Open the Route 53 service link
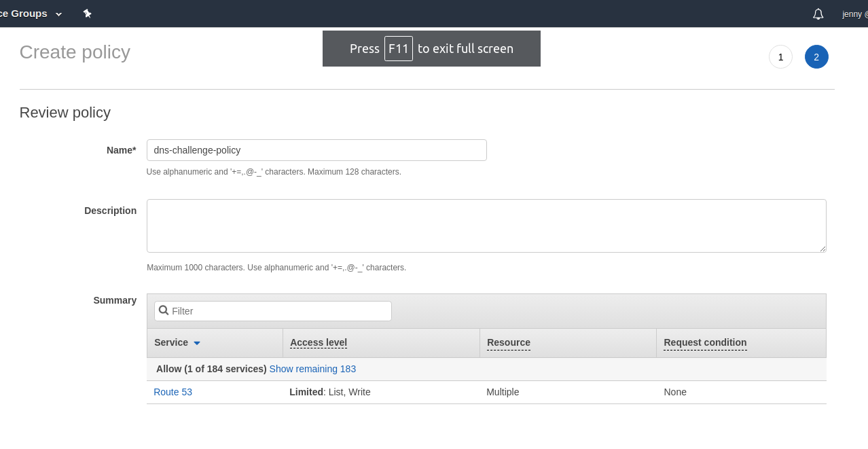 tap(173, 392)
